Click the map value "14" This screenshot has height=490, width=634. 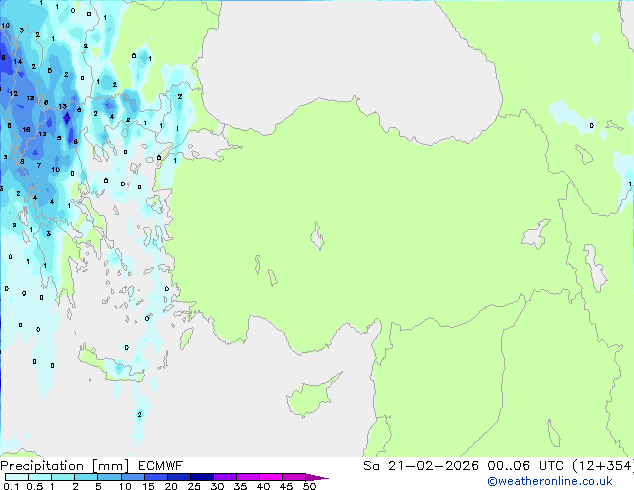coord(17,62)
